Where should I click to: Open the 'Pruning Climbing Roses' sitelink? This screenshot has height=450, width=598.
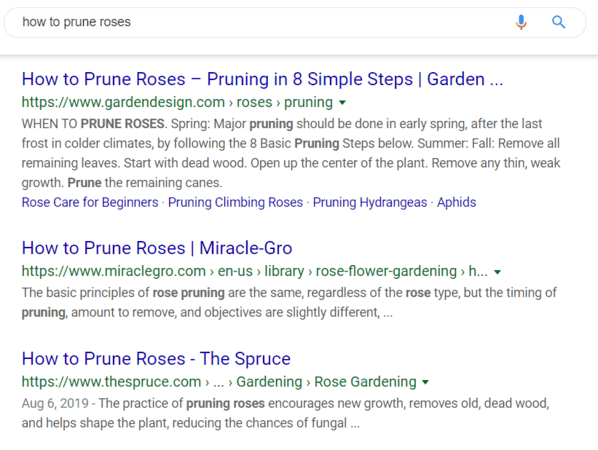pos(235,202)
